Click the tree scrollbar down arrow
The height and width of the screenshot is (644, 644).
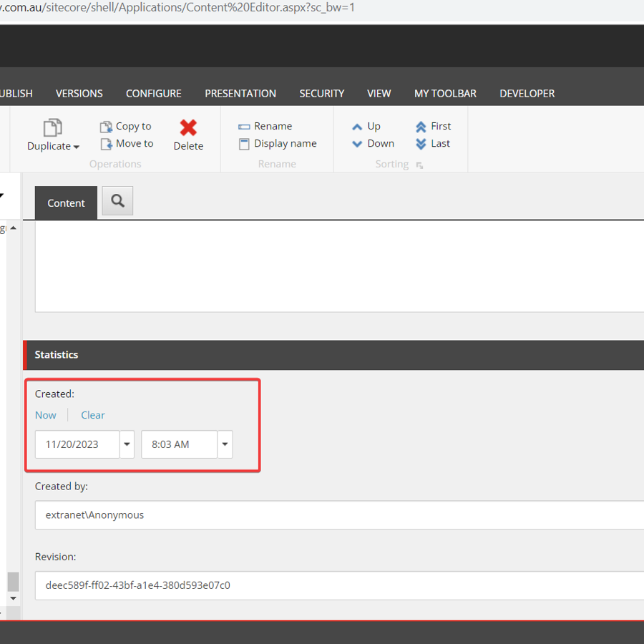tap(13, 598)
